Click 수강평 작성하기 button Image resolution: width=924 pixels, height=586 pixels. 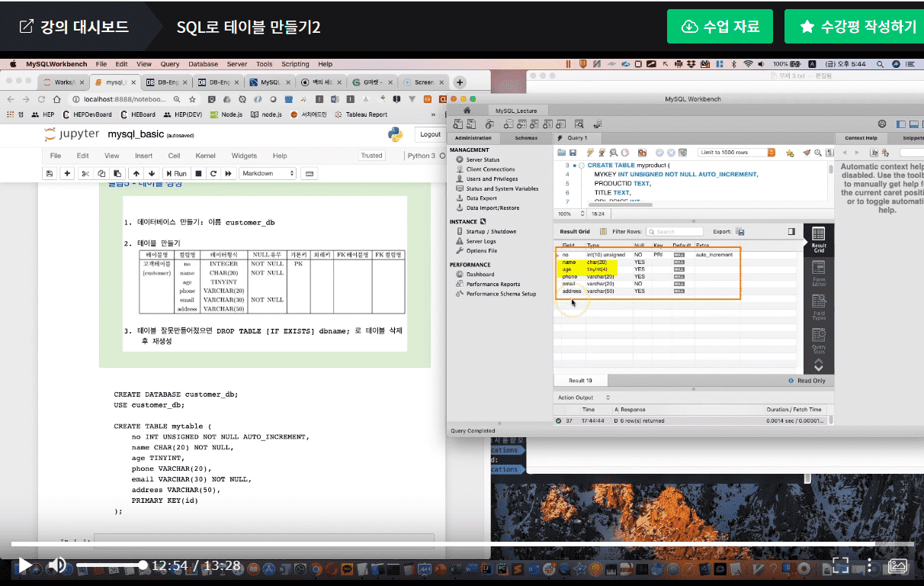click(857, 27)
